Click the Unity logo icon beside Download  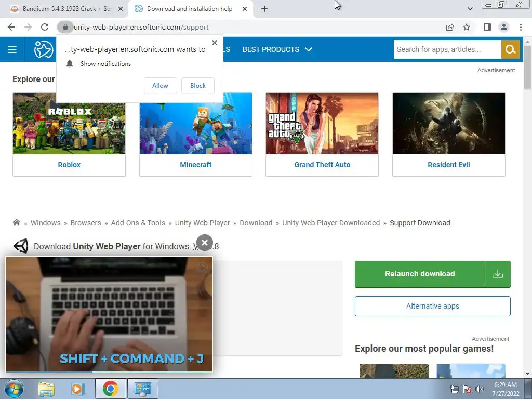[21, 246]
